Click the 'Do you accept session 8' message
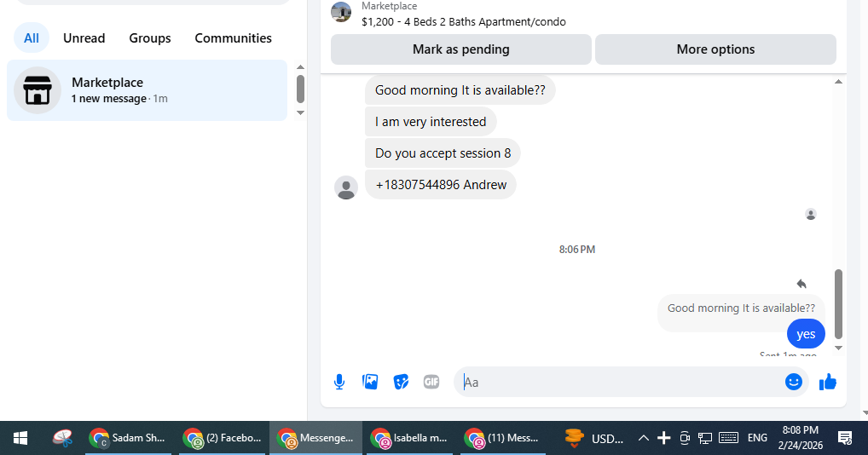The height and width of the screenshot is (455, 868). [443, 153]
